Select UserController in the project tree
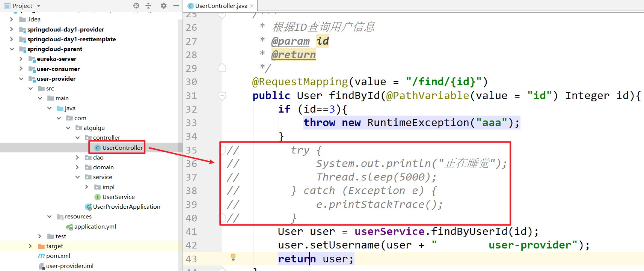Viewport: 644px width, 271px height. [122, 148]
